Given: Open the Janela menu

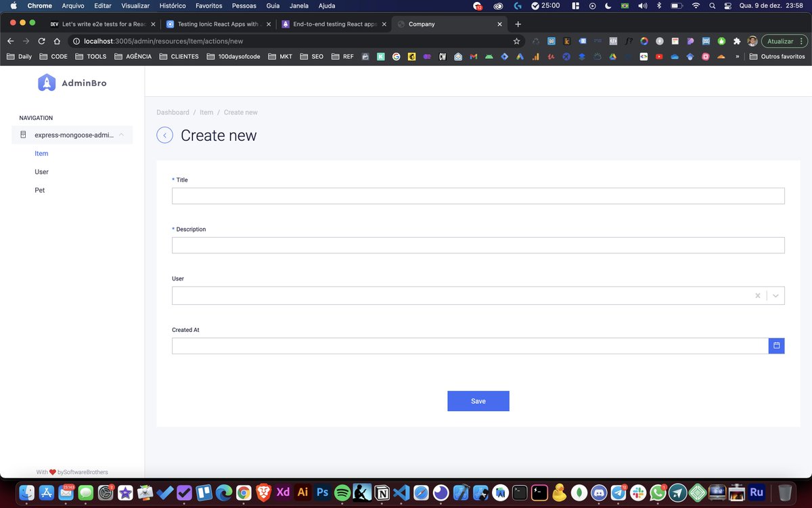Looking at the screenshot, I should (299, 5).
